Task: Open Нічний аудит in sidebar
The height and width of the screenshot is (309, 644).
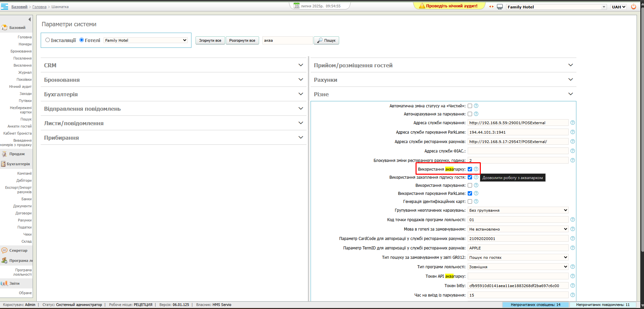Action: pos(20,87)
